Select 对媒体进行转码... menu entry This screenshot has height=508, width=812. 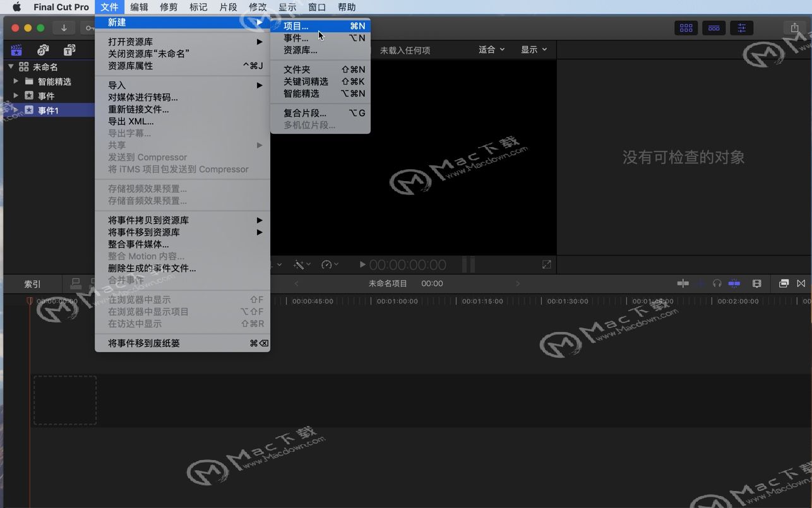(x=182, y=97)
